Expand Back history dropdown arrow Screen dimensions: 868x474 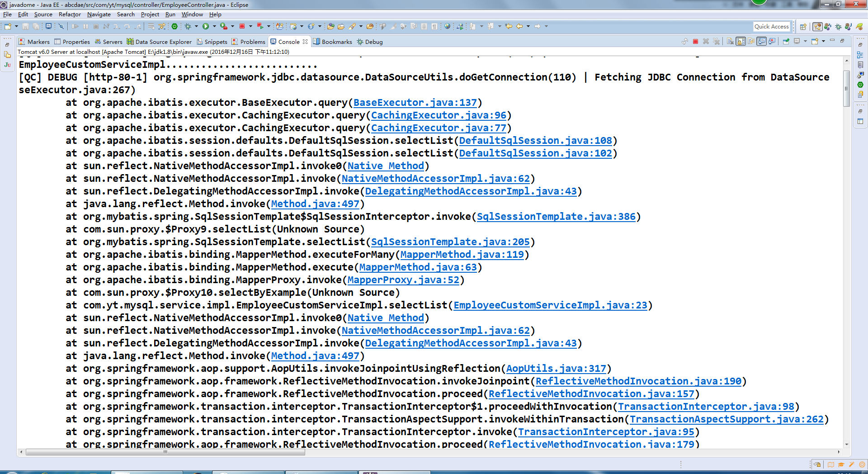[528, 26]
